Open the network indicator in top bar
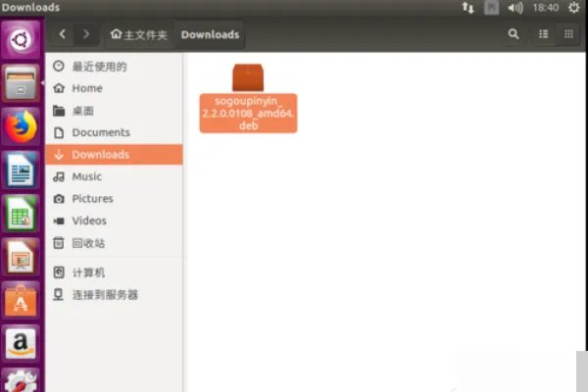Screen dimensions: 588x392 click(x=468, y=8)
